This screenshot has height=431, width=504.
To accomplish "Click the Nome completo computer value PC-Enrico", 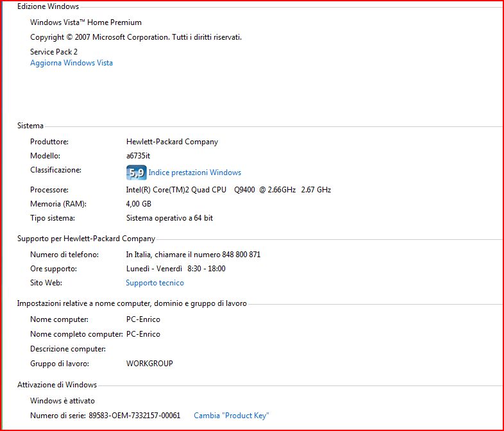I will click(144, 334).
